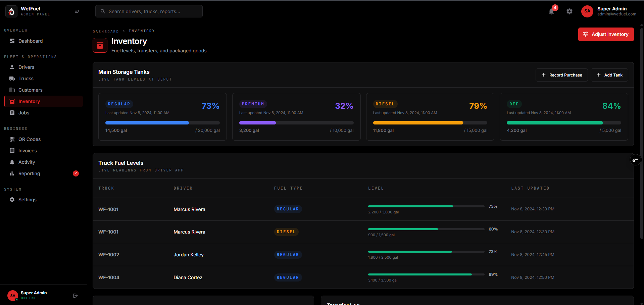Open the floating filter panel icon
This screenshot has width=644, height=305.
coord(635,160)
